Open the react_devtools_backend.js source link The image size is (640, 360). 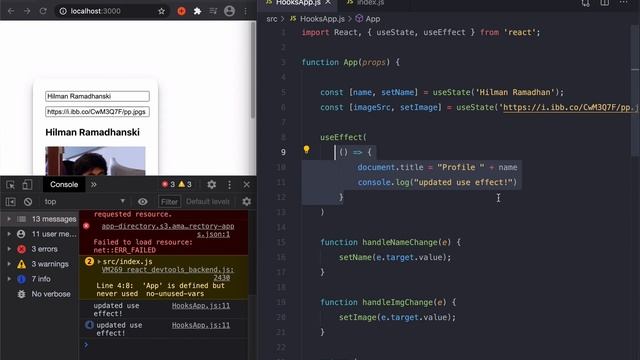pyautogui.click(x=168, y=273)
